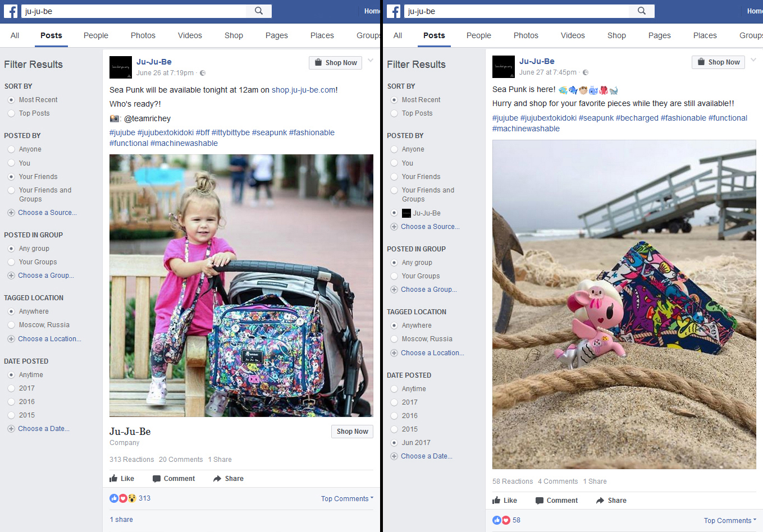
Task: Open the #becharged hashtag
Action: click(x=637, y=118)
